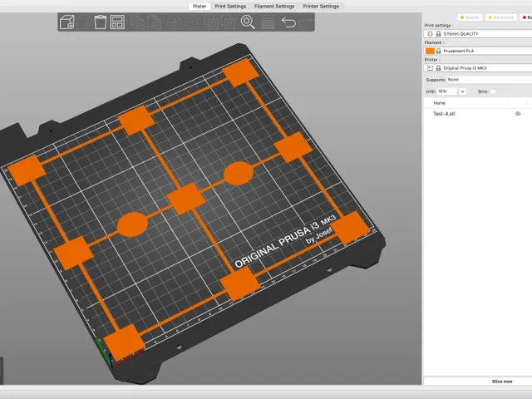Click the Add model toolbar icon
Viewport: 532px width, 399px height.
(66, 22)
